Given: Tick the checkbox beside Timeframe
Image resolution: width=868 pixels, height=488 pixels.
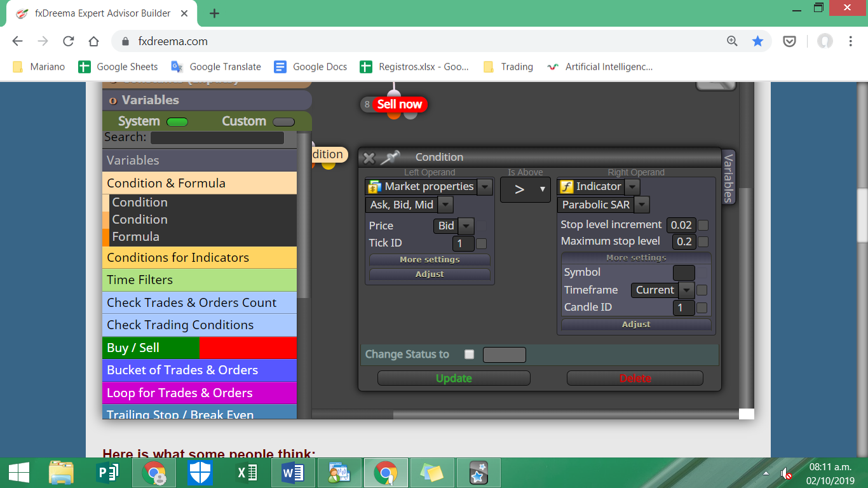Looking at the screenshot, I should pyautogui.click(x=702, y=290).
